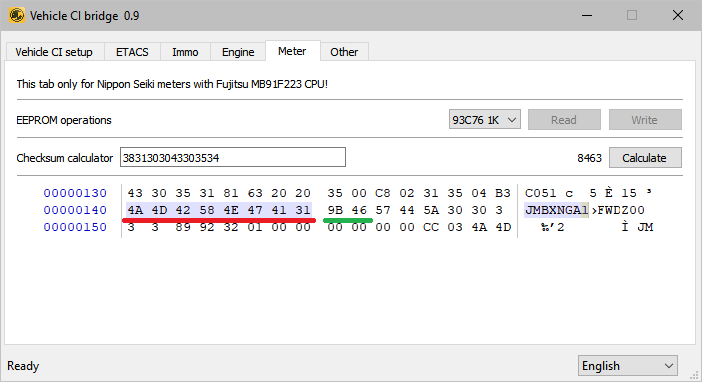Viewport: 702px width, 382px height.
Task: Expand the 93C76 1K EEPROM type dropdown
Action: (x=484, y=120)
